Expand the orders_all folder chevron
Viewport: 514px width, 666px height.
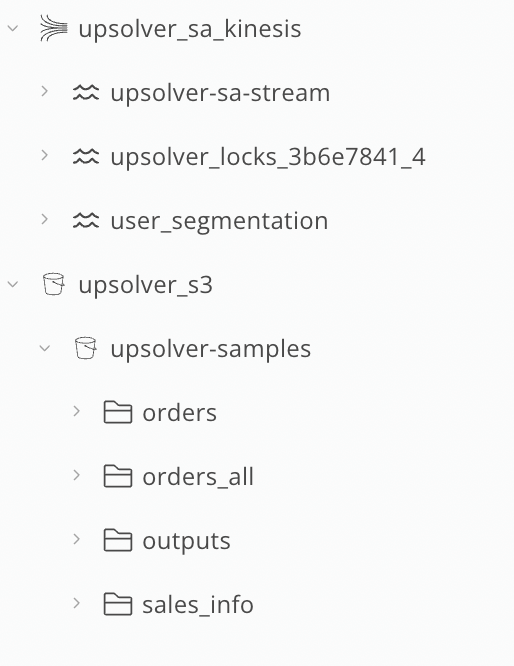click(x=76, y=475)
